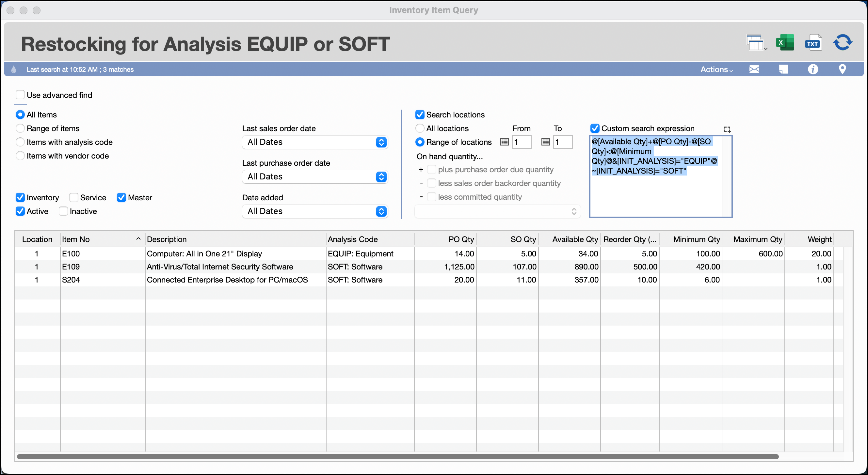Image resolution: width=868 pixels, height=475 pixels.
Task: Click the horizontal scrollbar under results
Action: [398, 457]
